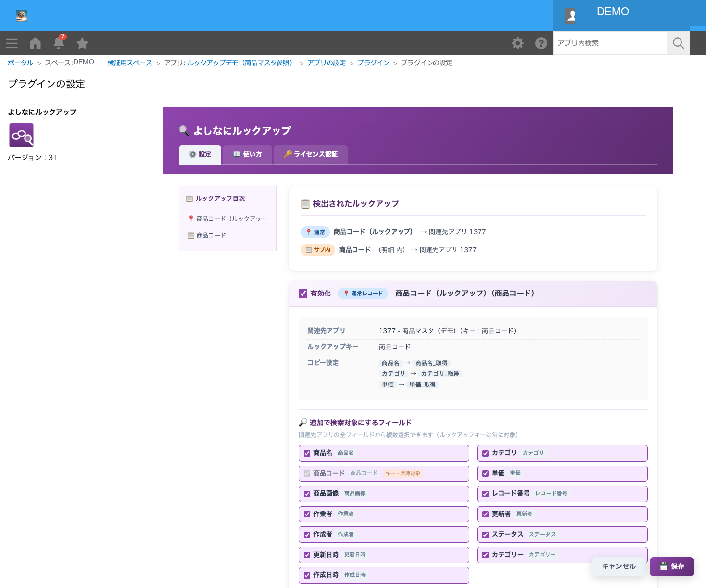Go to アプリの設定 breadcrumb
Image resolution: width=706 pixels, height=588 pixels.
(327, 63)
